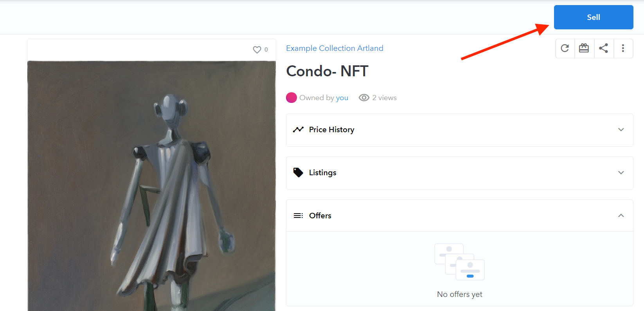Click the 'Condo- NFT' title text

pos(327,71)
